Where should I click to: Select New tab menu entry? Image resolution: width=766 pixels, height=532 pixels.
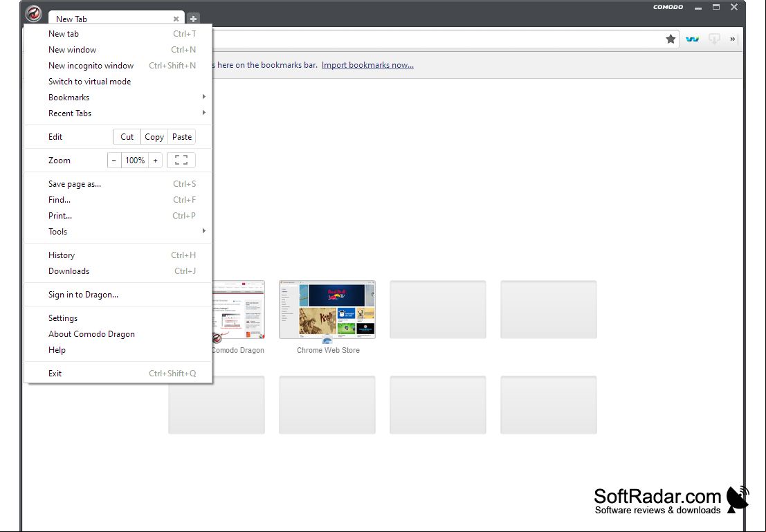118,34
